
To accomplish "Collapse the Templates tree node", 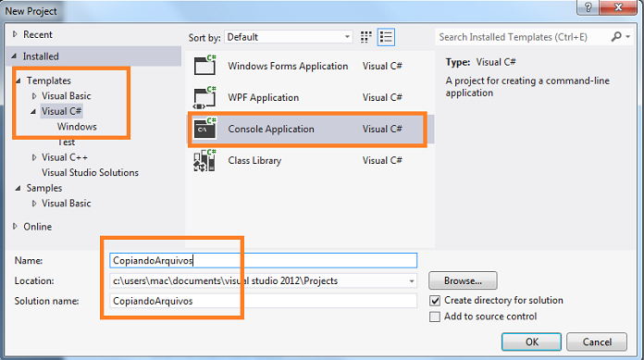I will click(x=19, y=81).
